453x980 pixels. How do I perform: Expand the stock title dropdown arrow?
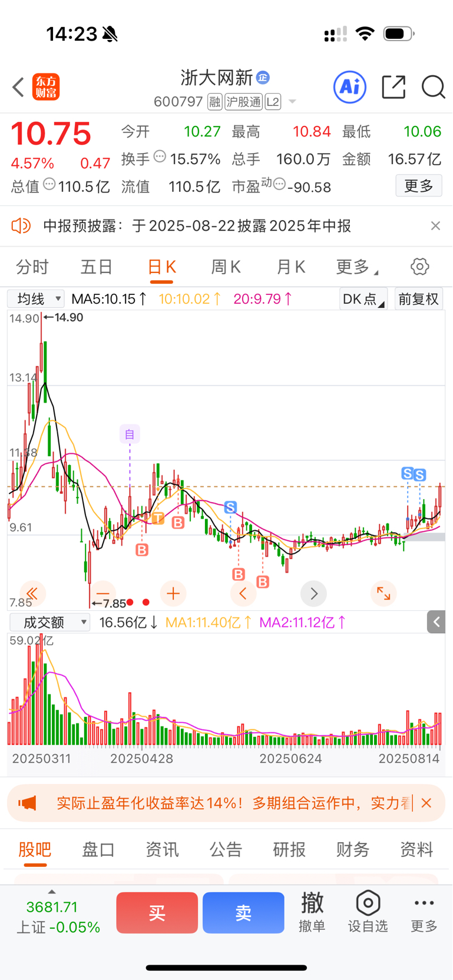292,102
